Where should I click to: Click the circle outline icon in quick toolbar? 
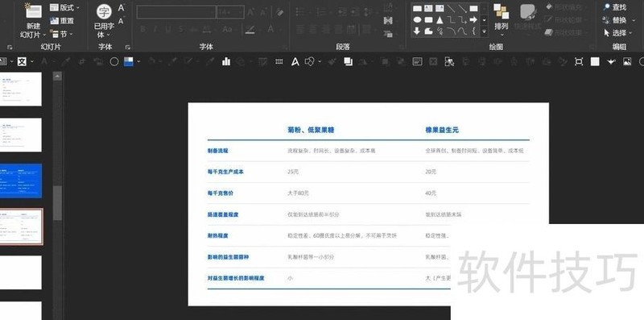pos(114,62)
